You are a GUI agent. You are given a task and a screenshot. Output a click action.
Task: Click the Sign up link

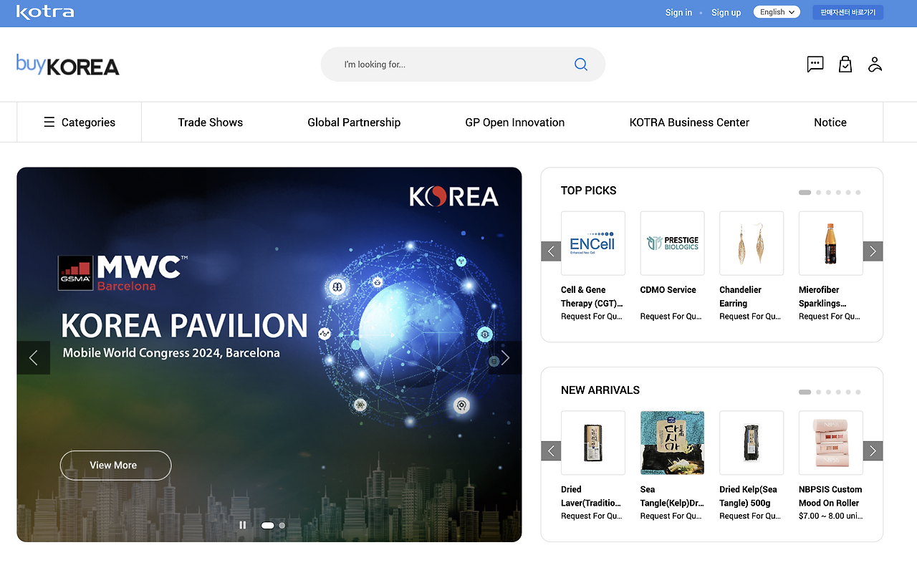tap(726, 12)
